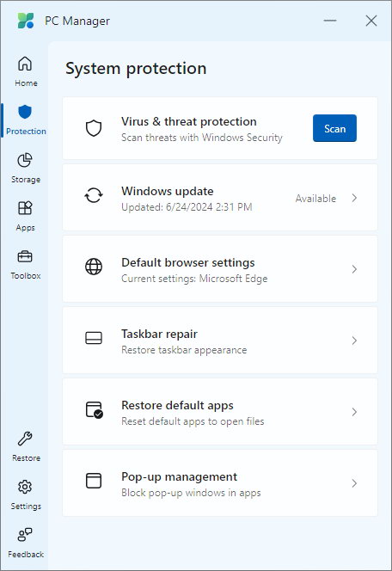Click 'Scan threats with Windows Security' text
Image resolution: width=392 pixels, height=571 pixels.
point(202,138)
